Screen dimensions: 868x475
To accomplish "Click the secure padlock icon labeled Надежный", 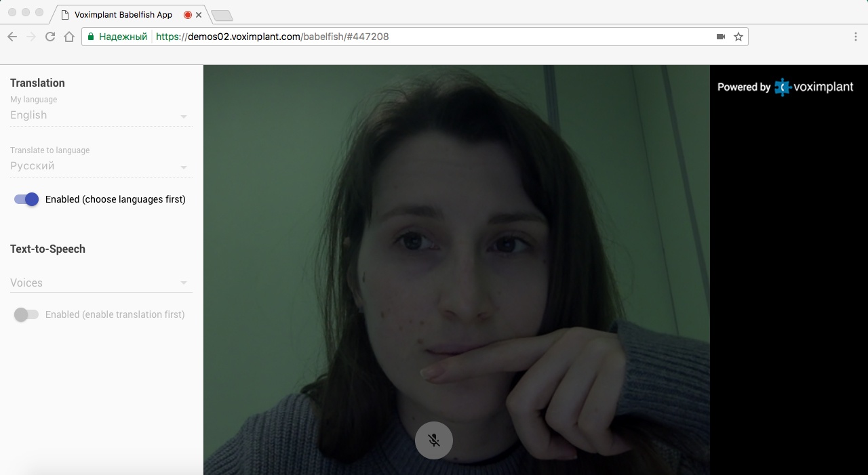I will pos(91,37).
